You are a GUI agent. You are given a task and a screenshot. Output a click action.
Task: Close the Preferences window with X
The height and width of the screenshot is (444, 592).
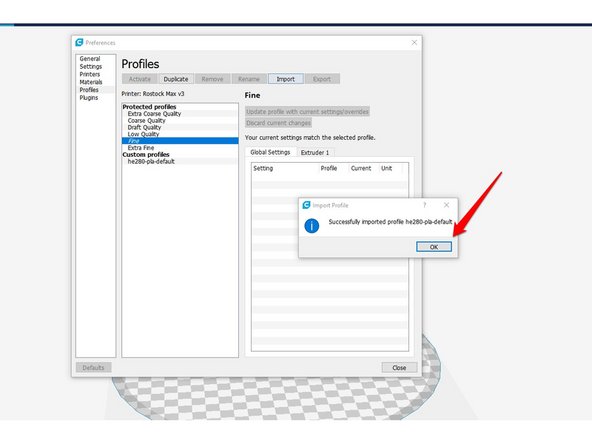click(414, 42)
